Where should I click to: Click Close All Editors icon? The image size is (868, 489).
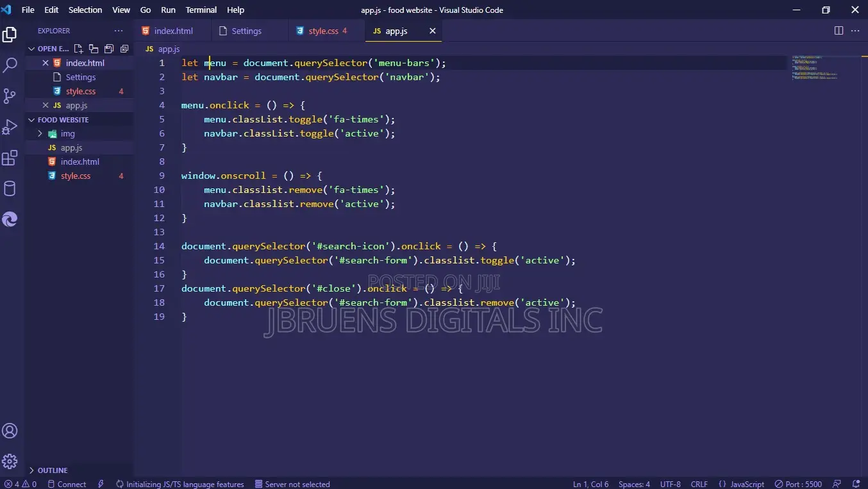[x=124, y=49]
